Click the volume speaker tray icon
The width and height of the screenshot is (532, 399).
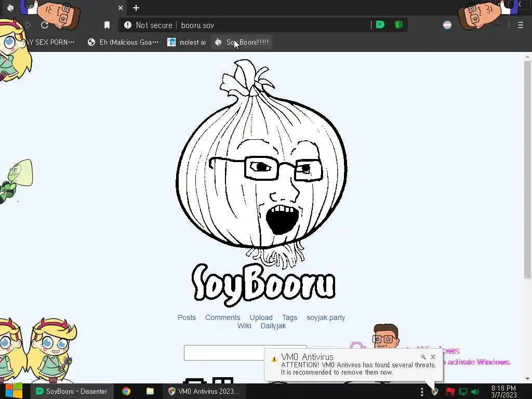[475, 392]
